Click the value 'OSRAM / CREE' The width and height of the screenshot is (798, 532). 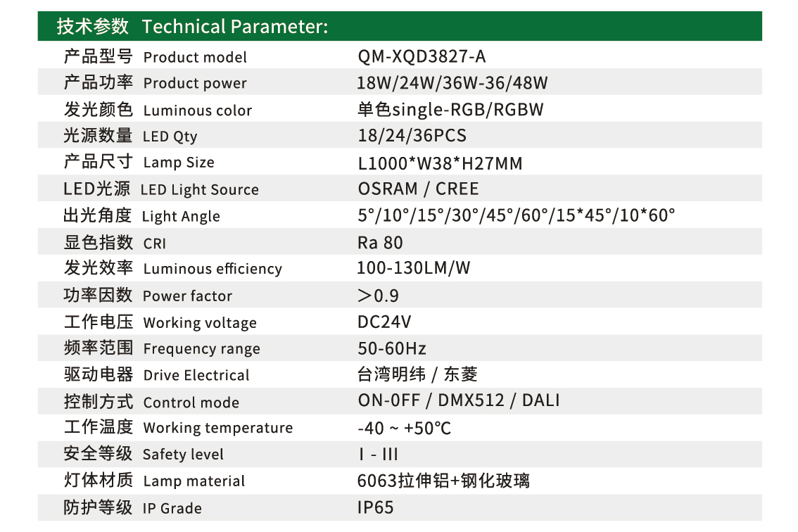tap(418, 189)
